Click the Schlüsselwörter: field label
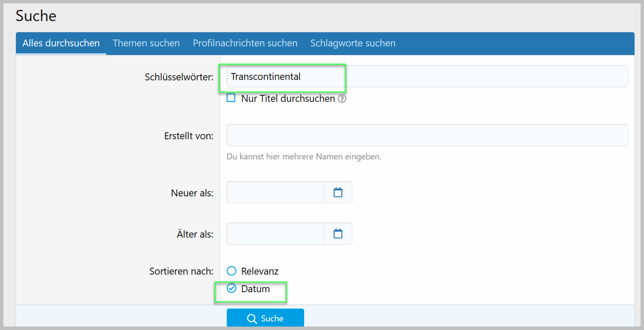The width and height of the screenshot is (644, 330). [x=179, y=77]
